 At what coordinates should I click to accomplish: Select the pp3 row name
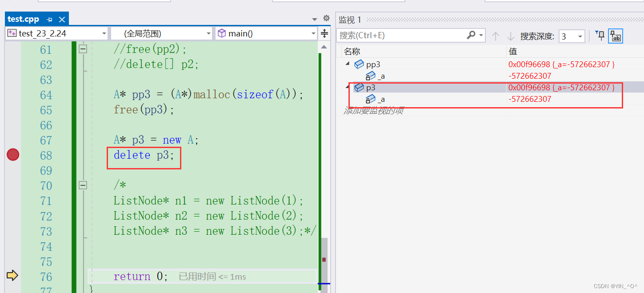[x=373, y=64]
